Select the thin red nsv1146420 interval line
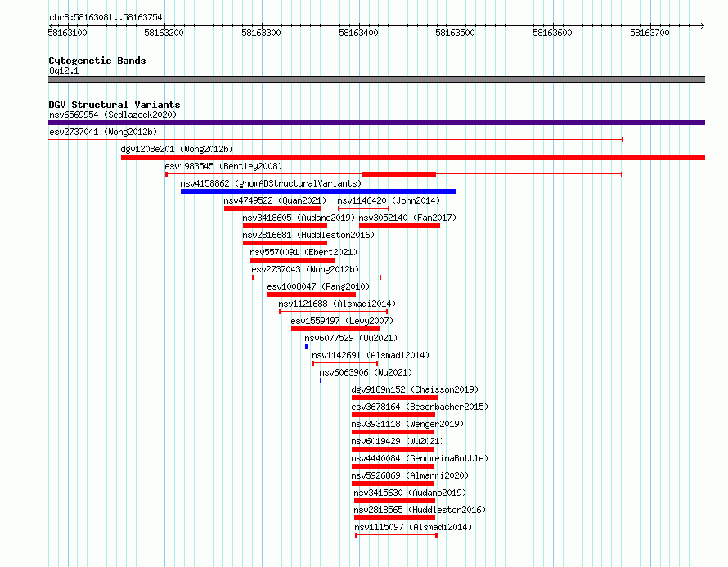728x567 pixels. click(x=363, y=209)
